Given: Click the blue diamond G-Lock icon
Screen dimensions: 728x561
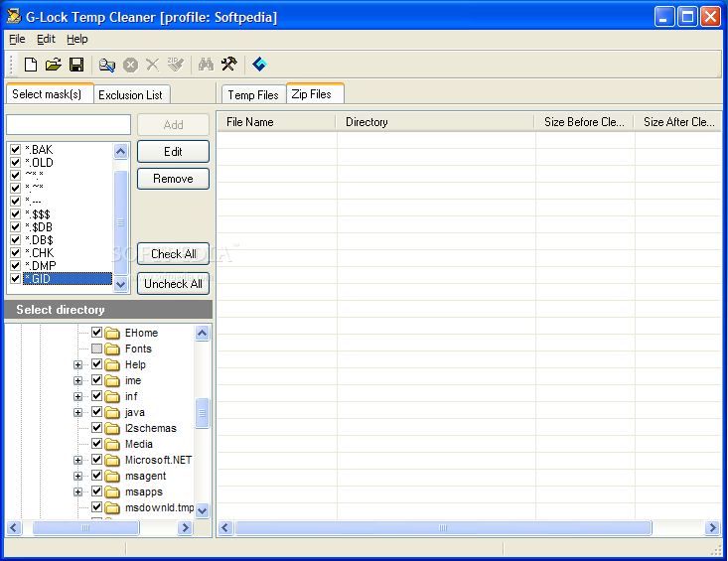Looking at the screenshot, I should [259, 64].
